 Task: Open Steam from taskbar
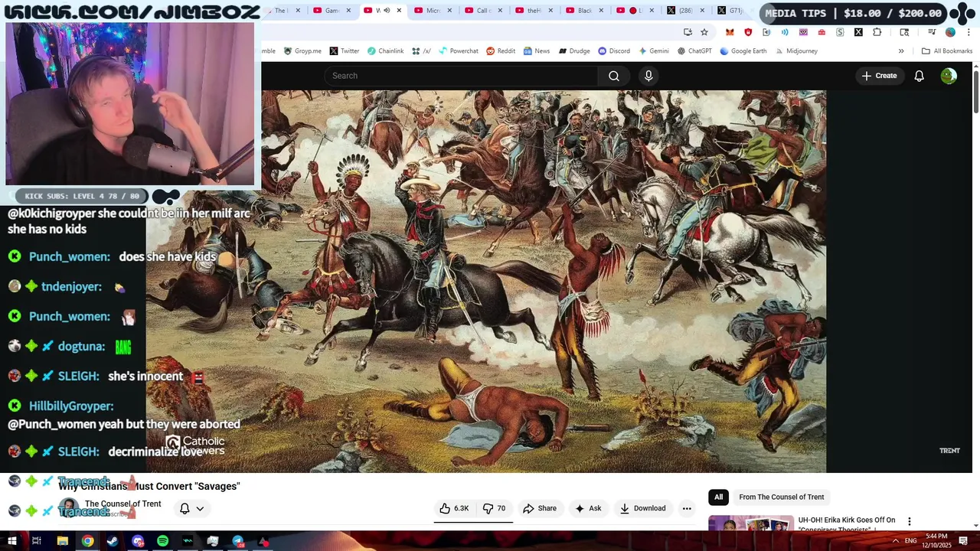point(113,541)
